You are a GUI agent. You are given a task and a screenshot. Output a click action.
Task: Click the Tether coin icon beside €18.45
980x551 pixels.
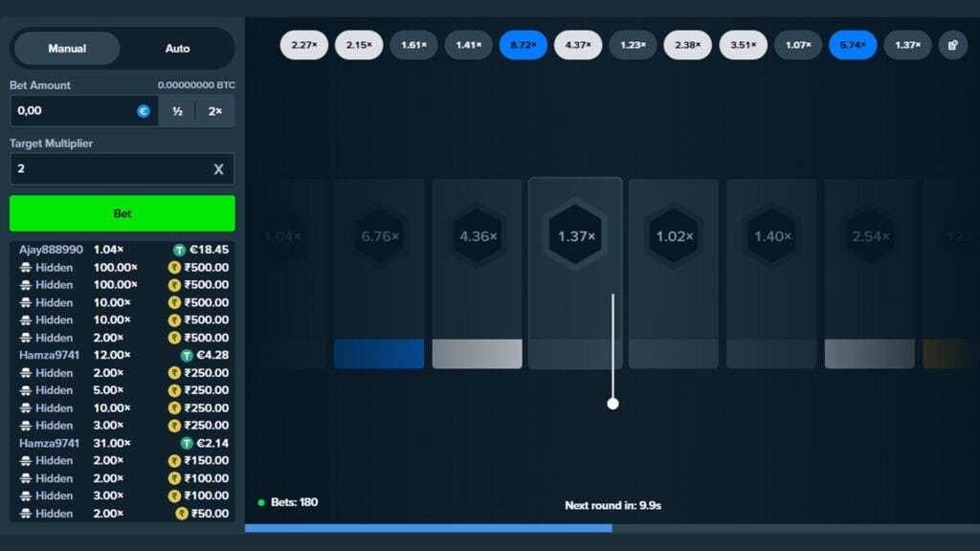[x=179, y=250]
